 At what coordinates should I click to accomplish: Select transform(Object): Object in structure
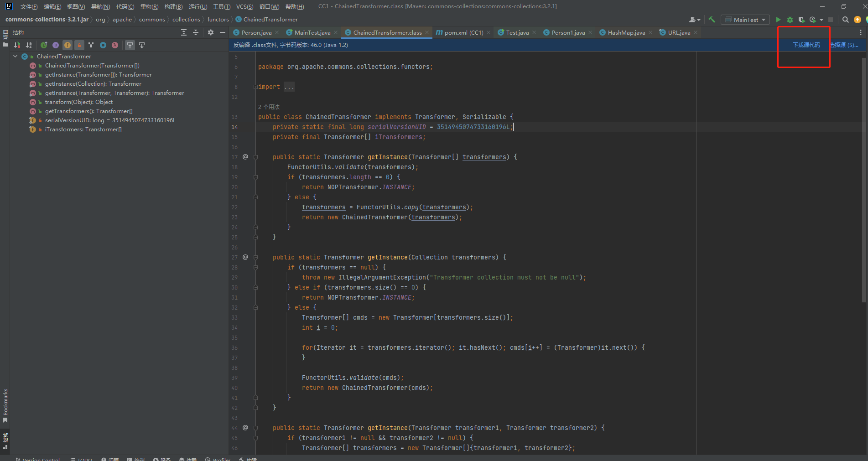pyautogui.click(x=79, y=102)
